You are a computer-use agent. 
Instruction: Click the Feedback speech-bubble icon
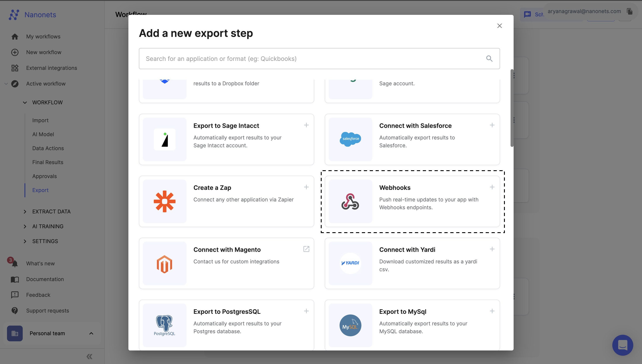click(15, 295)
